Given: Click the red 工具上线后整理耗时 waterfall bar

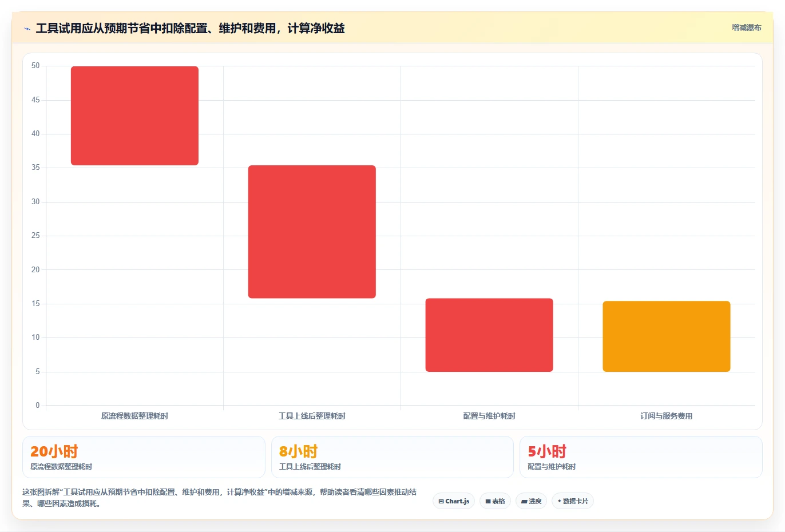Looking at the screenshot, I should click(312, 232).
